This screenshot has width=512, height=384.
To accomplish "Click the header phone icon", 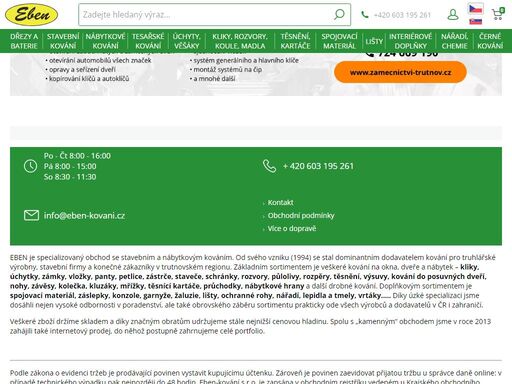I will tap(365, 15).
